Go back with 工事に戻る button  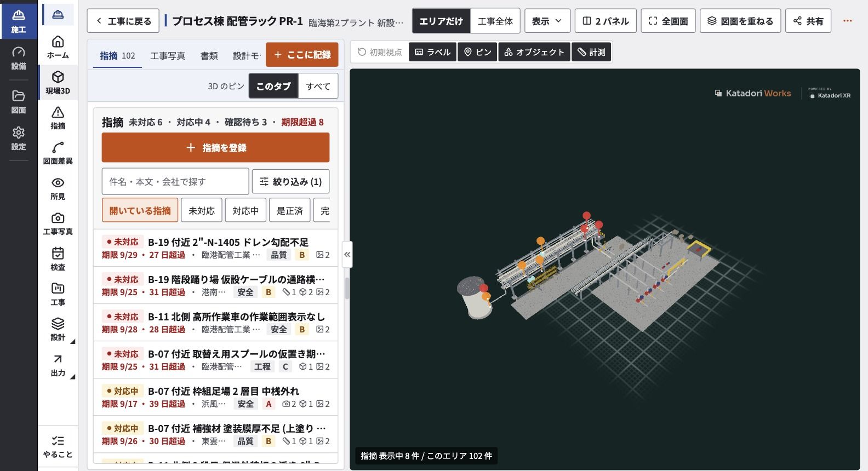tap(123, 21)
